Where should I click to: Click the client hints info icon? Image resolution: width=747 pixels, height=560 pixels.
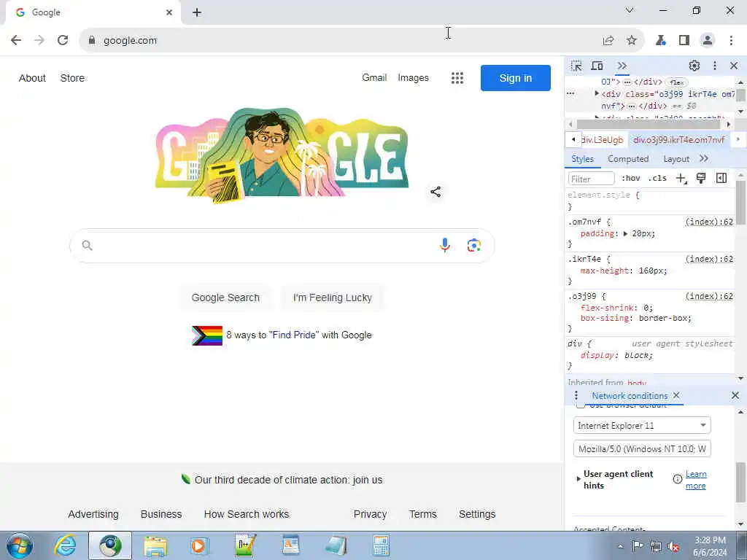pos(677,479)
